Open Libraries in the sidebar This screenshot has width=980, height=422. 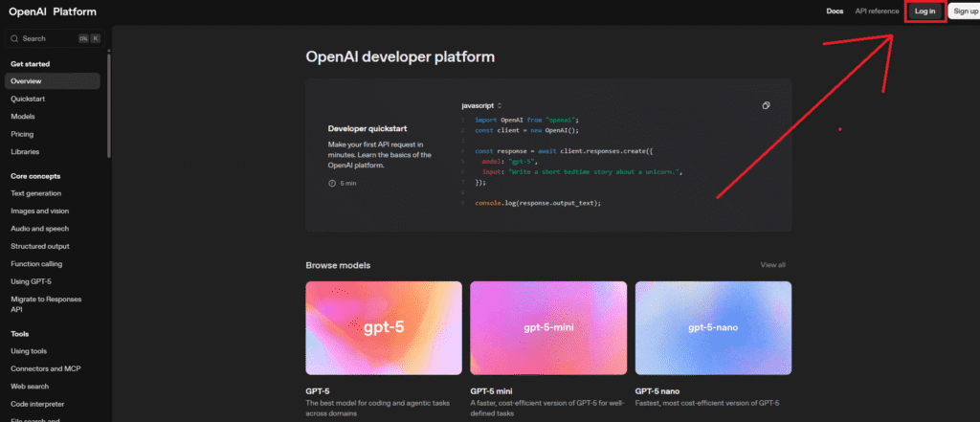pyautogui.click(x=25, y=151)
